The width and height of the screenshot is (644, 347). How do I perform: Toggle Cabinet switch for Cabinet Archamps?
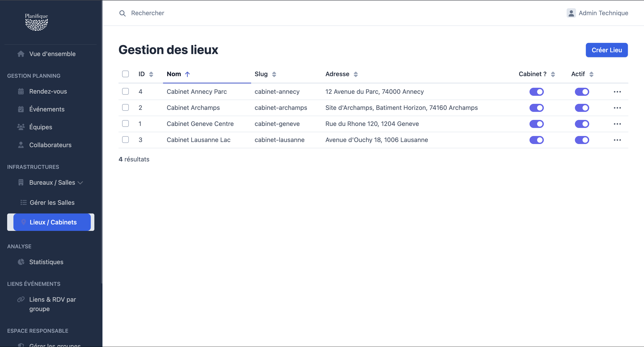pos(536,108)
